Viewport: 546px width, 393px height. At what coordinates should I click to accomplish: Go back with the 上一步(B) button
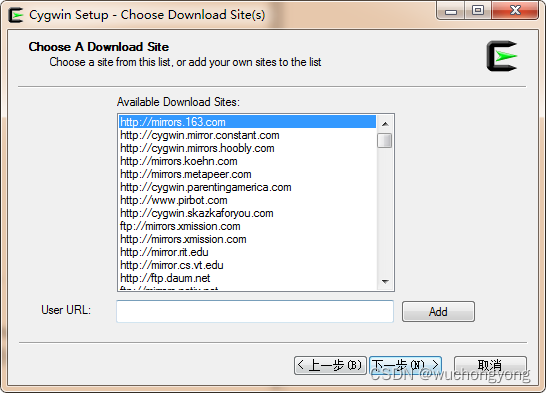(330, 365)
